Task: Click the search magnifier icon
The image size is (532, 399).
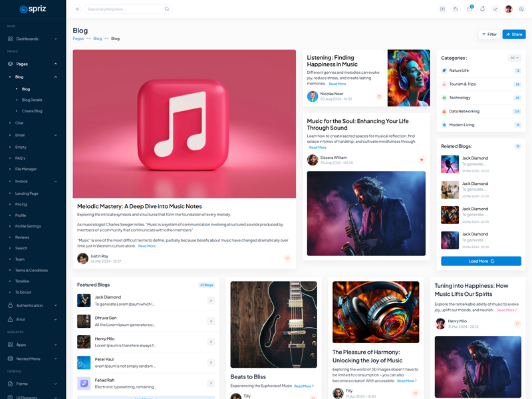Action: (x=167, y=9)
